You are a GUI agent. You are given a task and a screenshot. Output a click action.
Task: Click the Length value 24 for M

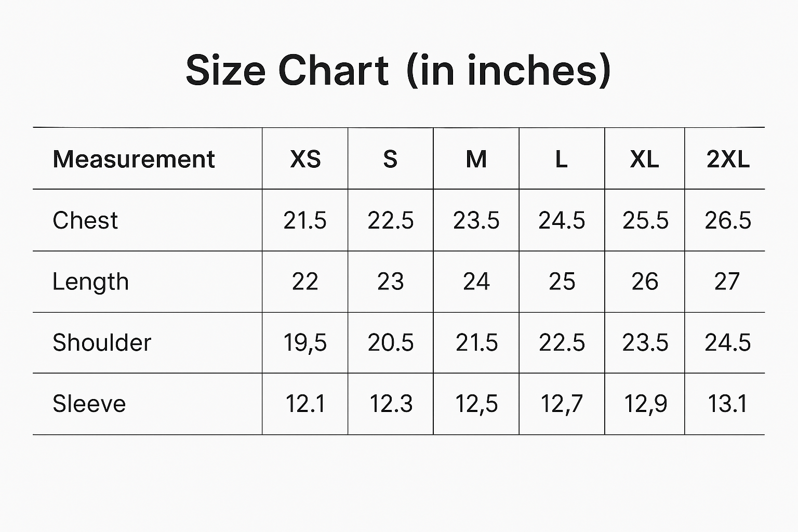point(476,282)
